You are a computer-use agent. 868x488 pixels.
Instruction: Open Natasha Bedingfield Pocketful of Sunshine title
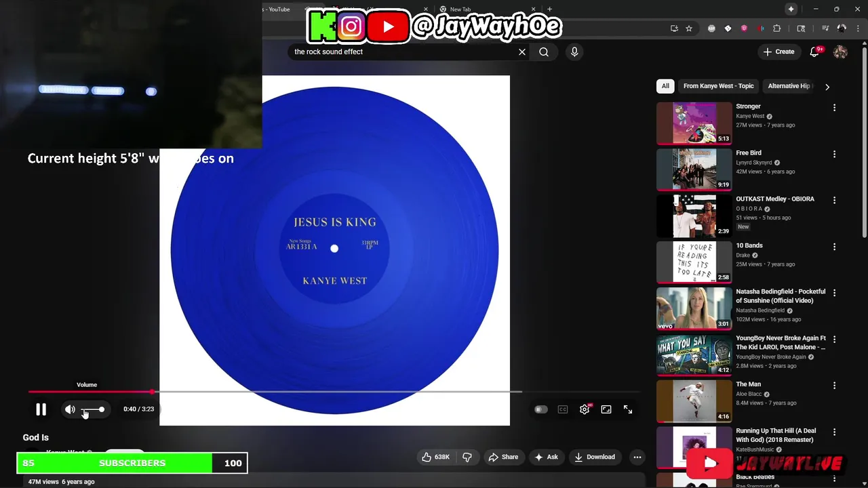(x=781, y=296)
